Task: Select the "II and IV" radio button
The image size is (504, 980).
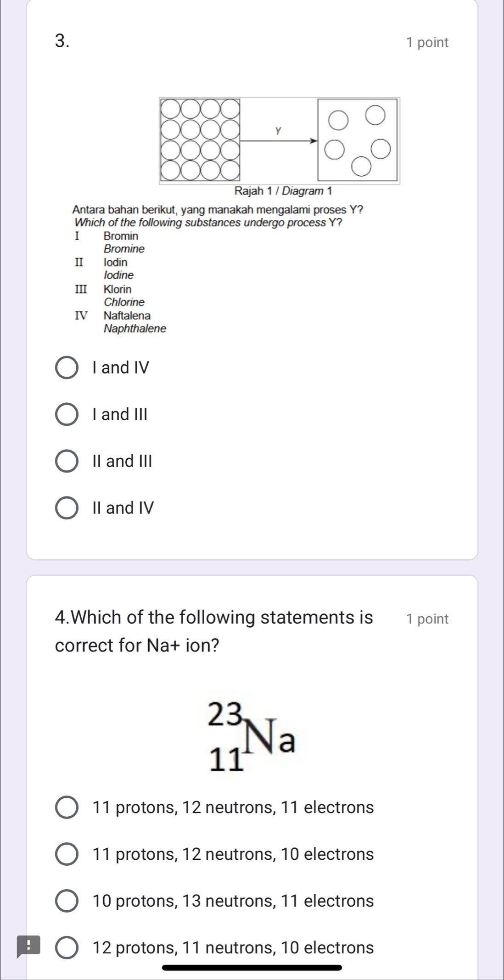Action: click(67, 508)
